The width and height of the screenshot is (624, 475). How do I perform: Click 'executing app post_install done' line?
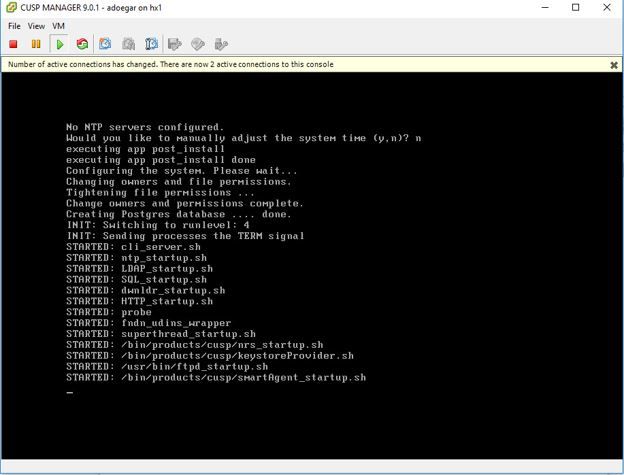[x=161, y=160]
